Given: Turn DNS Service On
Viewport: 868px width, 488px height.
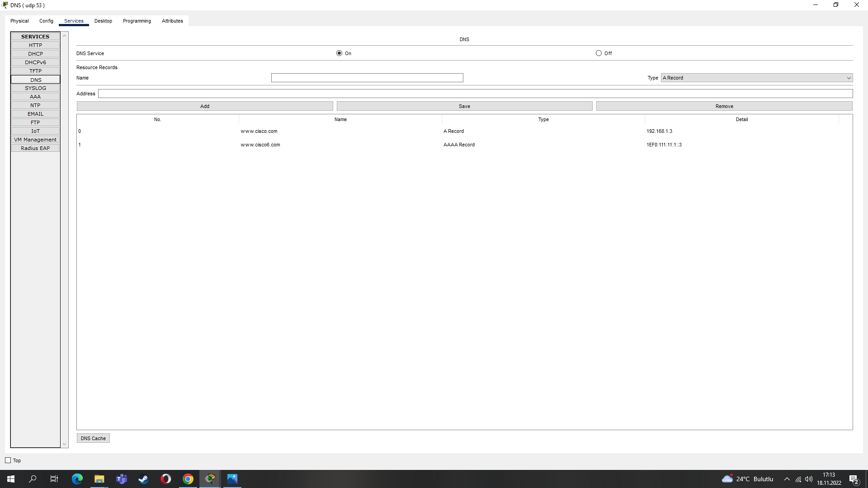Looking at the screenshot, I should (x=339, y=53).
